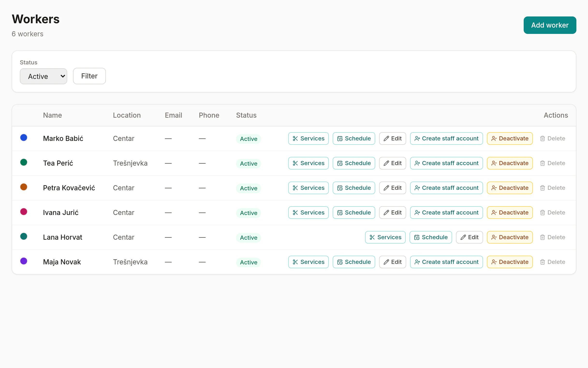Open Schedule for Petra Kovačević
Screen dimensions: 588x368
click(x=354, y=188)
